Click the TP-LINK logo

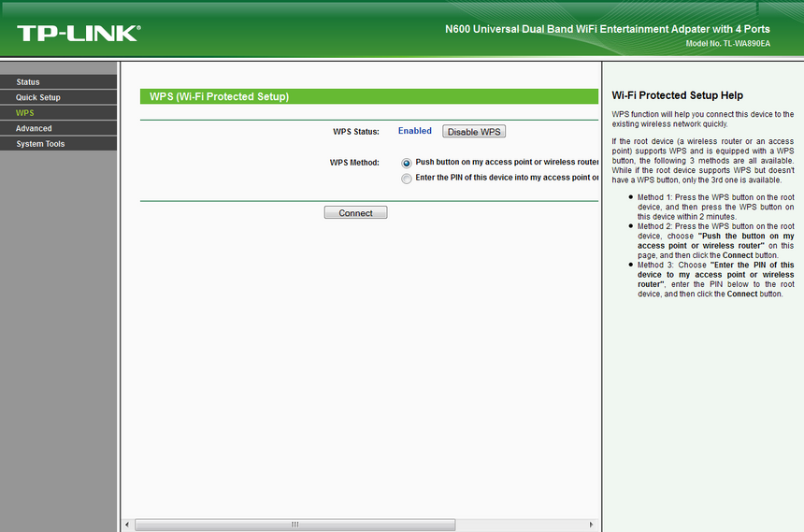pyautogui.click(x=79, y=34)
